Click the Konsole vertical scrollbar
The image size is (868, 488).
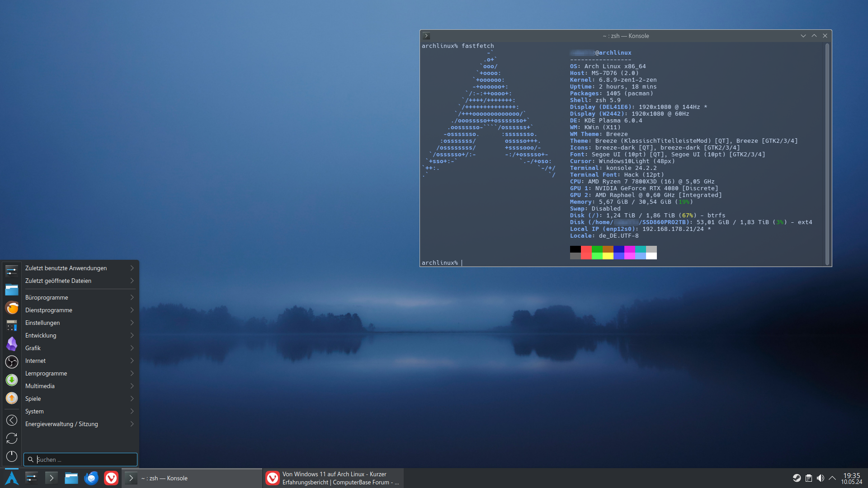[827, 154]
